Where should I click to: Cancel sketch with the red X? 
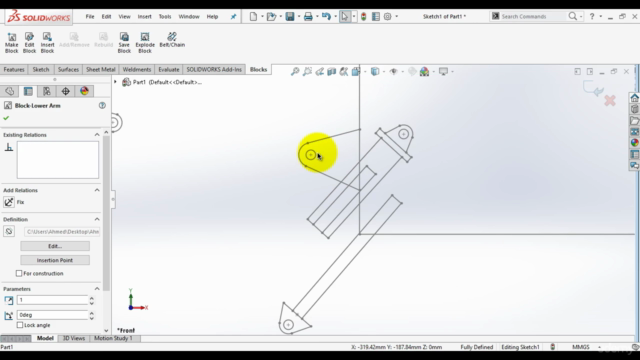610,100
